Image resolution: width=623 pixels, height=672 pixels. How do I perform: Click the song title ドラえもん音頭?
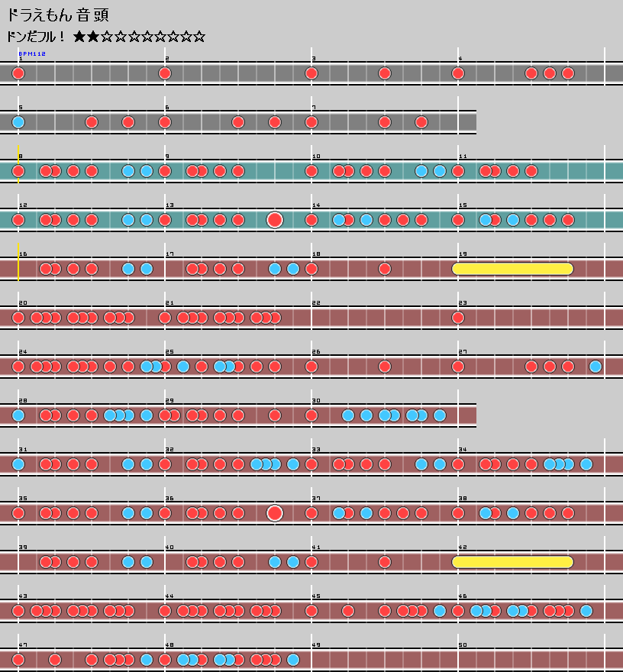click(58, 15)
